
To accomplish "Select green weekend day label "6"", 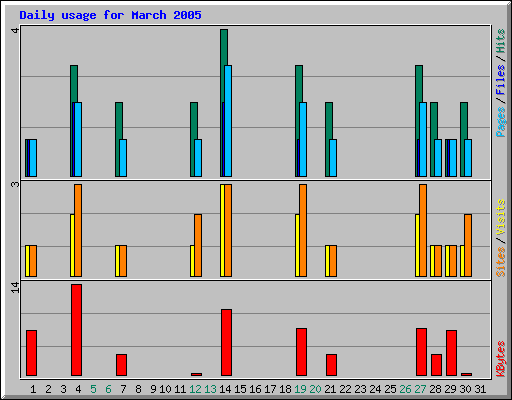I will click(108, 389).
